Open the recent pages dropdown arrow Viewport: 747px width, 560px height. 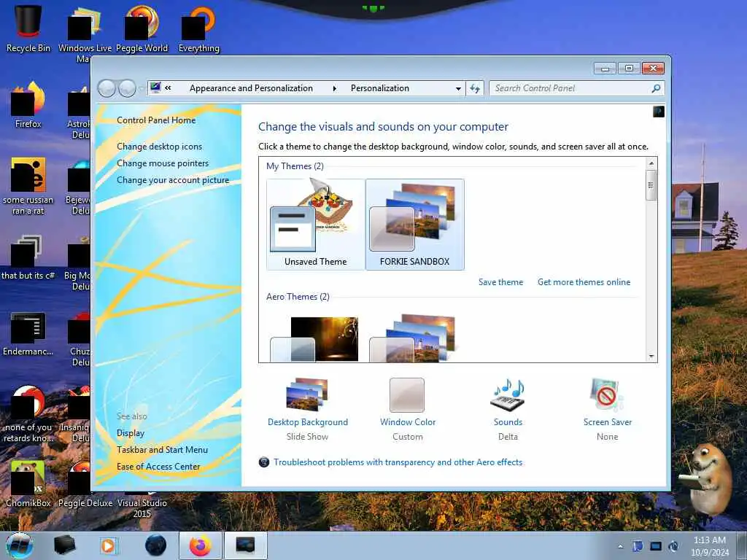(141, 88)
